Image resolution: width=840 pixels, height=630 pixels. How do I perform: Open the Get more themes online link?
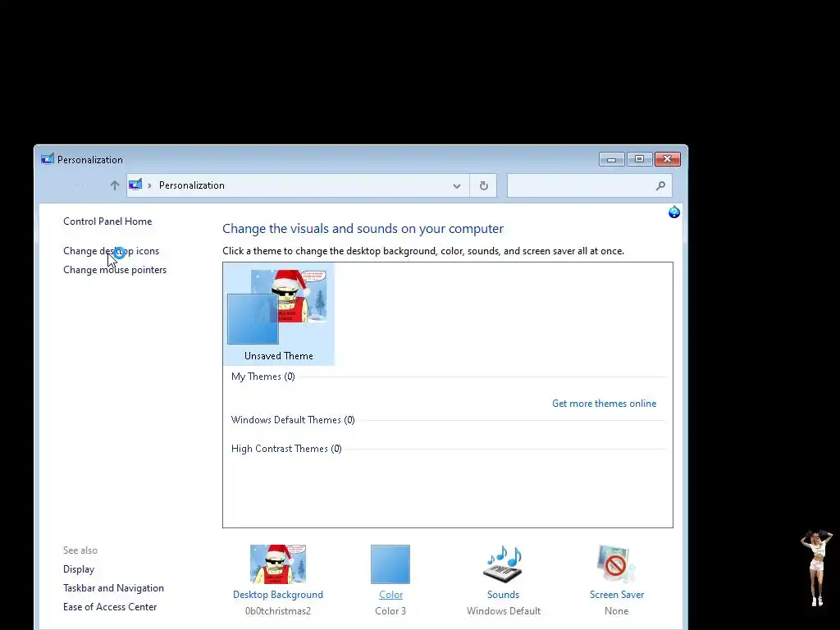coord(605,404)
